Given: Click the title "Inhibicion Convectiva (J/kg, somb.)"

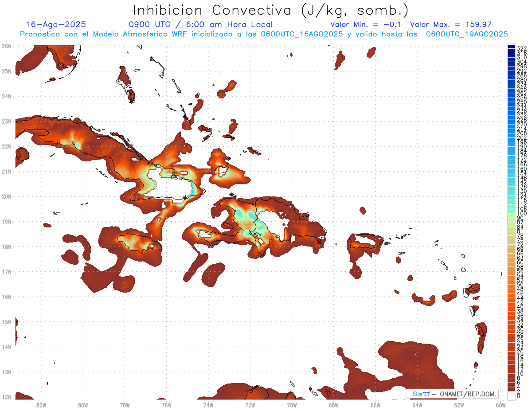Looking at the screenshot, I should tap(271, 11).
